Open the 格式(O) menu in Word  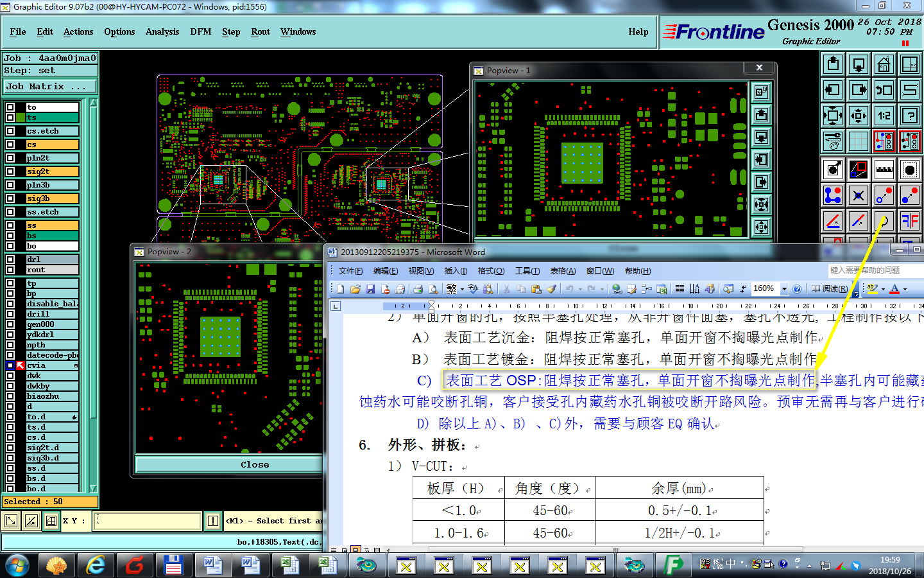(491, 271)
